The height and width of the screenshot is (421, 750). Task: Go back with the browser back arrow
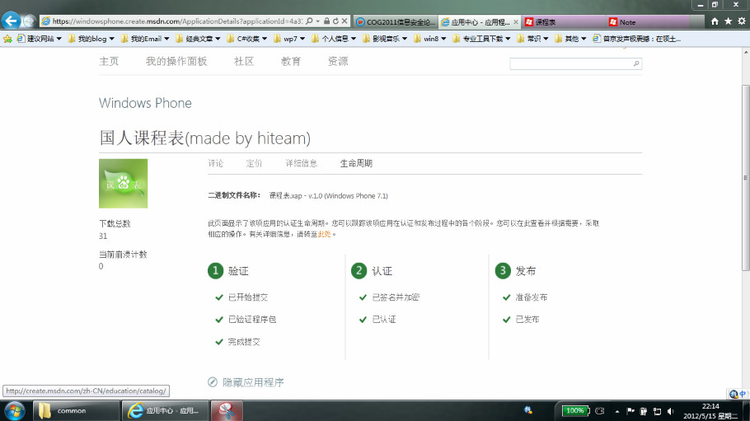(x=11, y=21)
